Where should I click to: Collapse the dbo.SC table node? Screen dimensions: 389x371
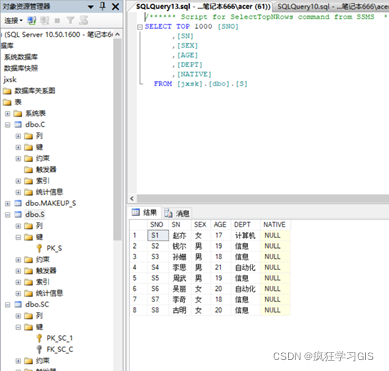pos(8,305)
